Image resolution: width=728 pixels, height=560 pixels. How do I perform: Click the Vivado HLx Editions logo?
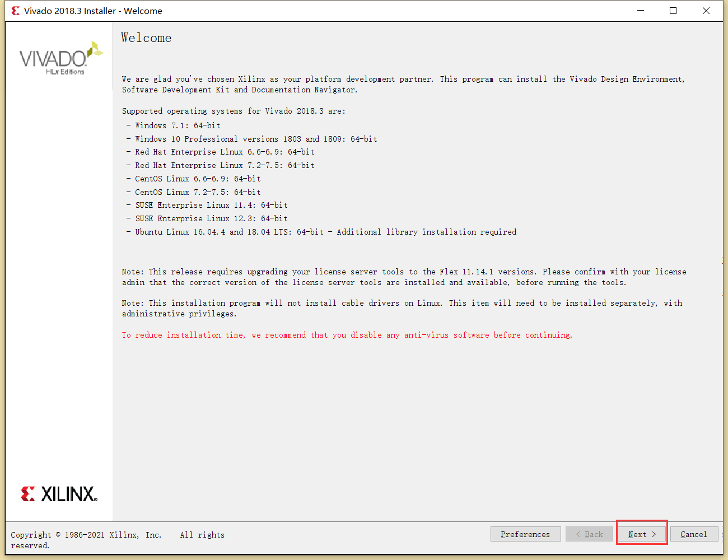[62, 58]
